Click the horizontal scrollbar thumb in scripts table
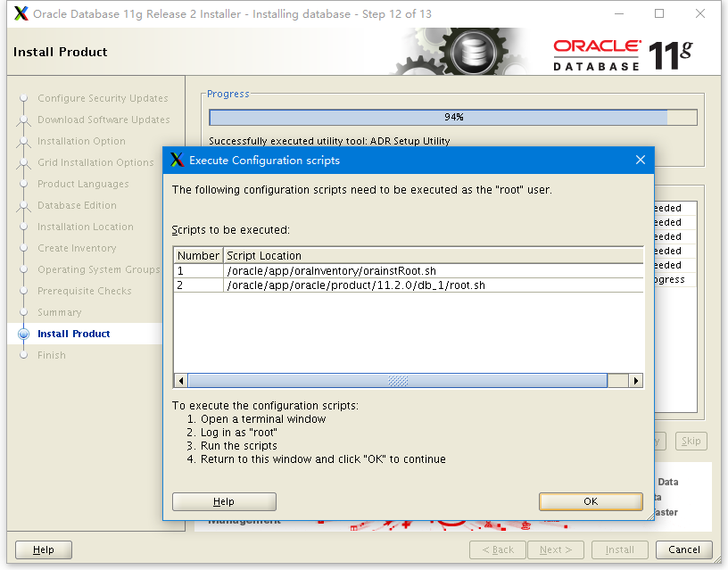 coord(397,381)
